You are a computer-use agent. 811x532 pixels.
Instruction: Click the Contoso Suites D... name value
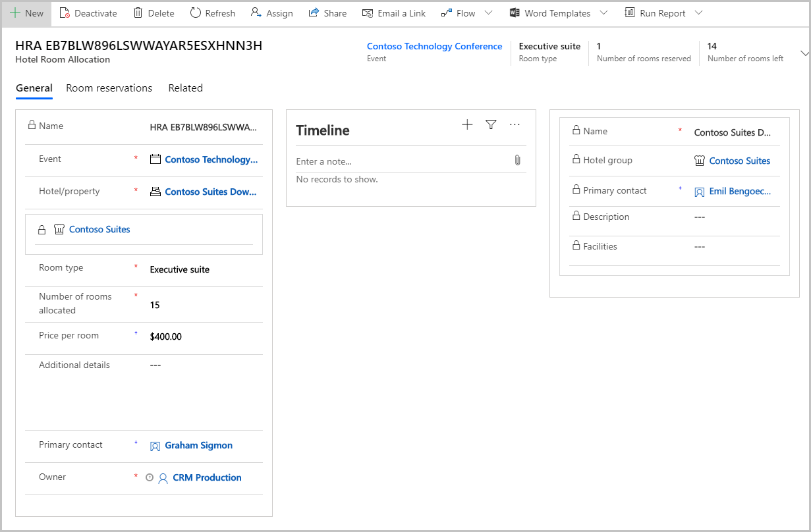733,132
